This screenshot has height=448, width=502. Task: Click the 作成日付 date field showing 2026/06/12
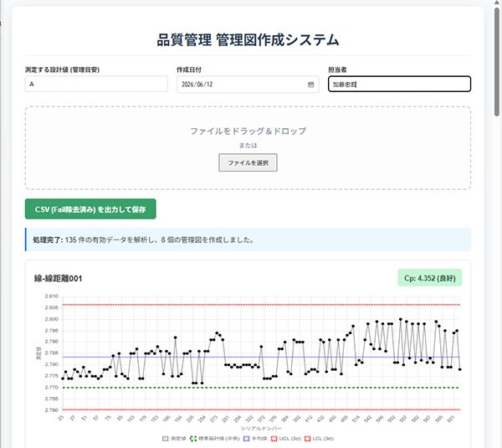[248, 85]
